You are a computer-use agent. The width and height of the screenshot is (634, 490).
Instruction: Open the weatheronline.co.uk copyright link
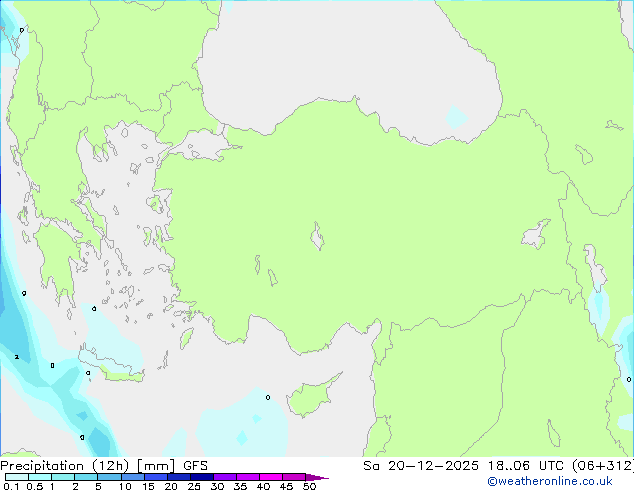[x=550, y=481]
